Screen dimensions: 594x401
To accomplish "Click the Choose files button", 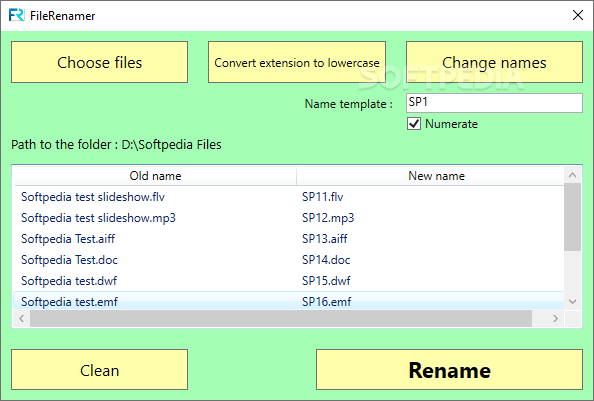I will click(x=99, y=62).
